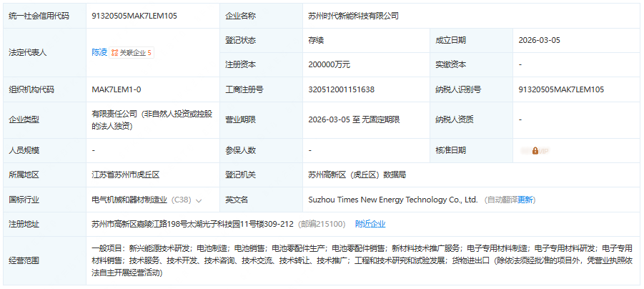The height and width of the screenshot is (289, 644).
Task: Click the 成立日期 value 2026-03-05
Action: pos(541,40)
